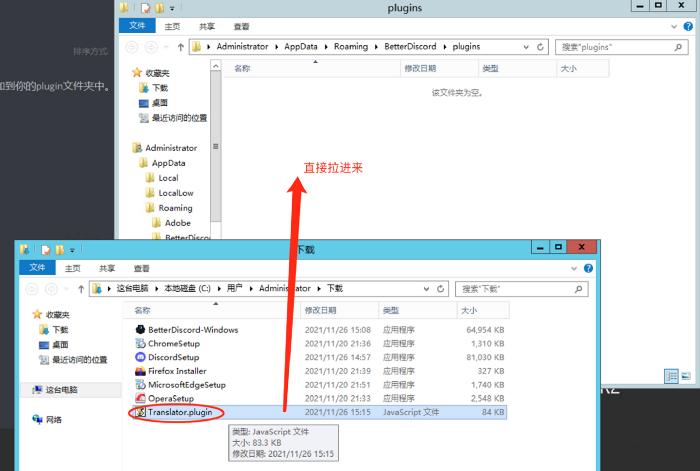Go up one level in plugins window

point(180,47)
